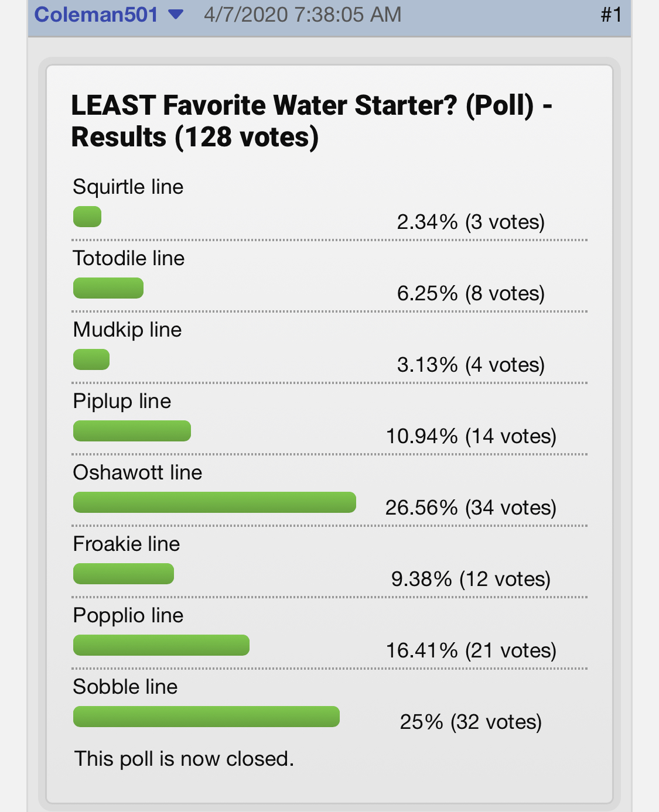Expand the dropdown arrow beside Coleman501

(176, 14)
